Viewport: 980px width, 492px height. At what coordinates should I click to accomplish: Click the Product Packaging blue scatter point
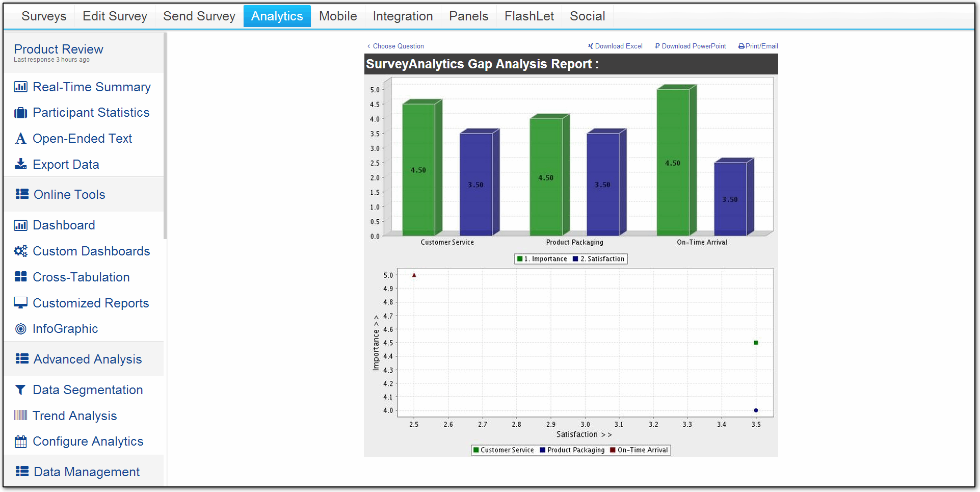pos(756,410)
